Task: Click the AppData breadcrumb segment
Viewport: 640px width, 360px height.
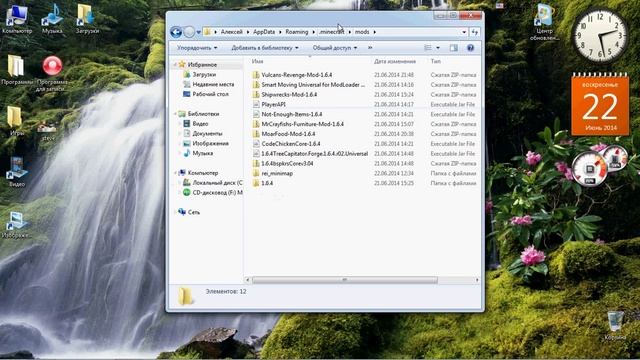Action: tap(264, 32)
